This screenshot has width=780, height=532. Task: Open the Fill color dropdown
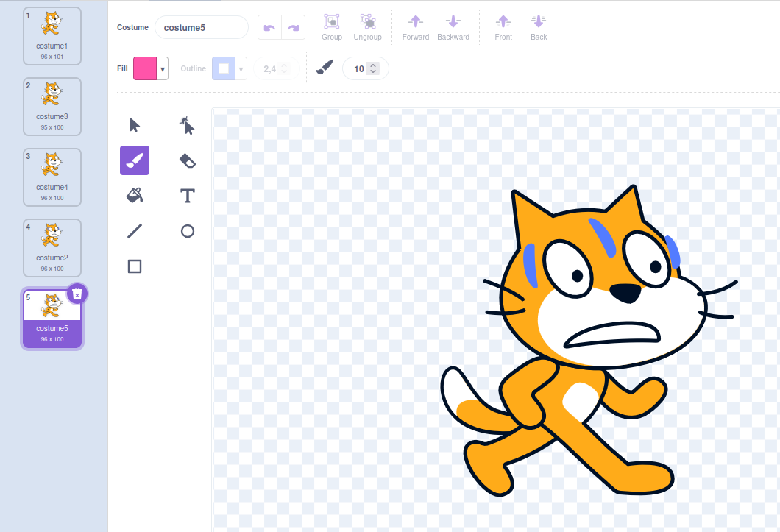(x=163, y=68)
